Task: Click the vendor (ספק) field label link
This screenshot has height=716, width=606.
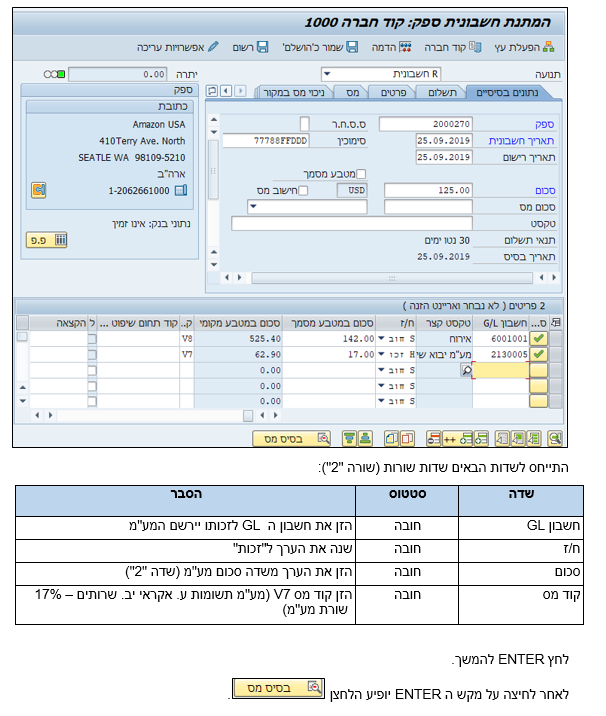Action: tap(544, 124)
